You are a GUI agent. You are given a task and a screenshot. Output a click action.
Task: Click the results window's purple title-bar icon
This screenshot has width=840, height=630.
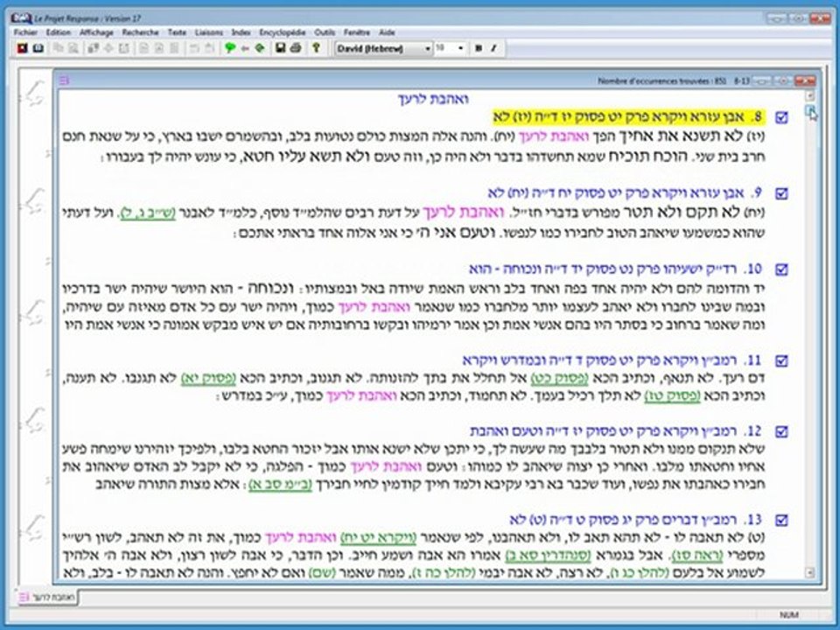tap(64, 80)
